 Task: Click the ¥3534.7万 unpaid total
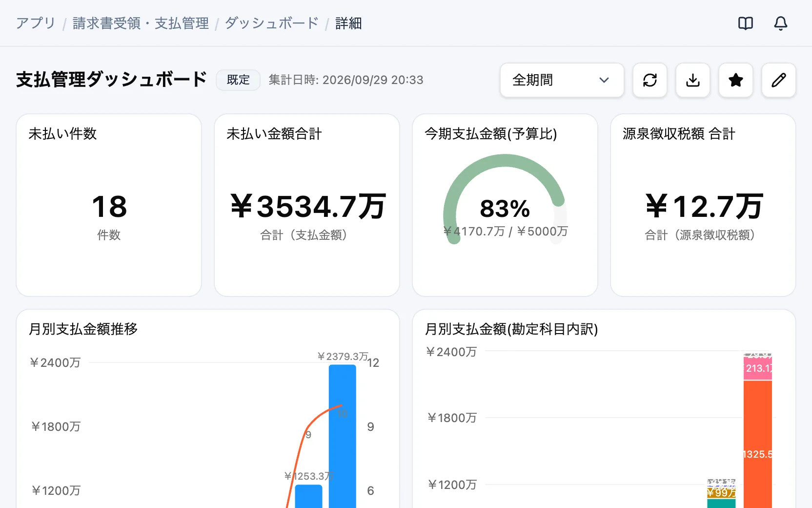coord(307,207)
